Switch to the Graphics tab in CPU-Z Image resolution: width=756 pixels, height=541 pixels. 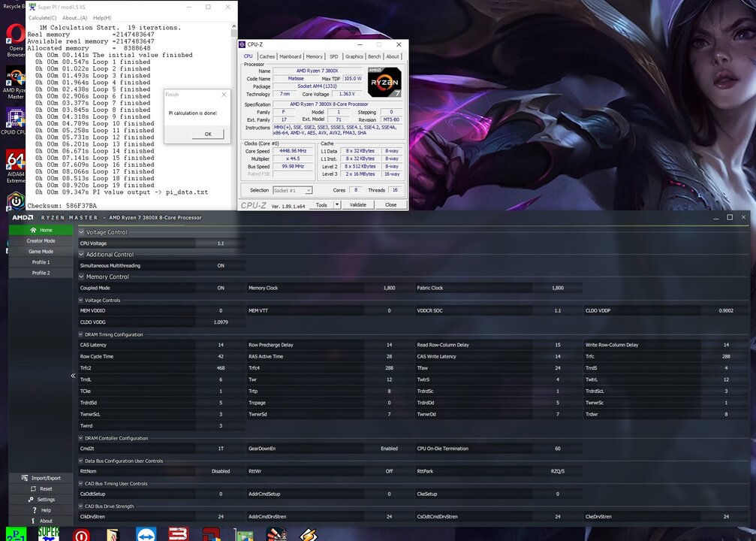[354, 56]
